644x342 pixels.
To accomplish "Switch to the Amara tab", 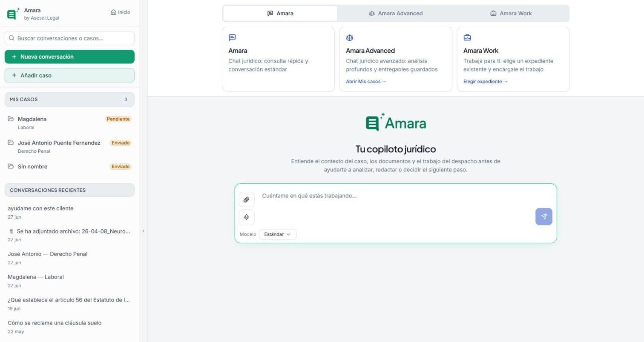I will point(280,13).
